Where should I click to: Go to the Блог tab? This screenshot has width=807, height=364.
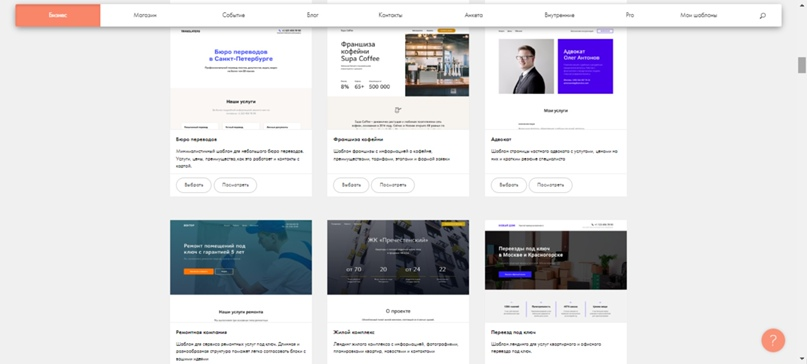pyautogui.click(x=312, y=15)
